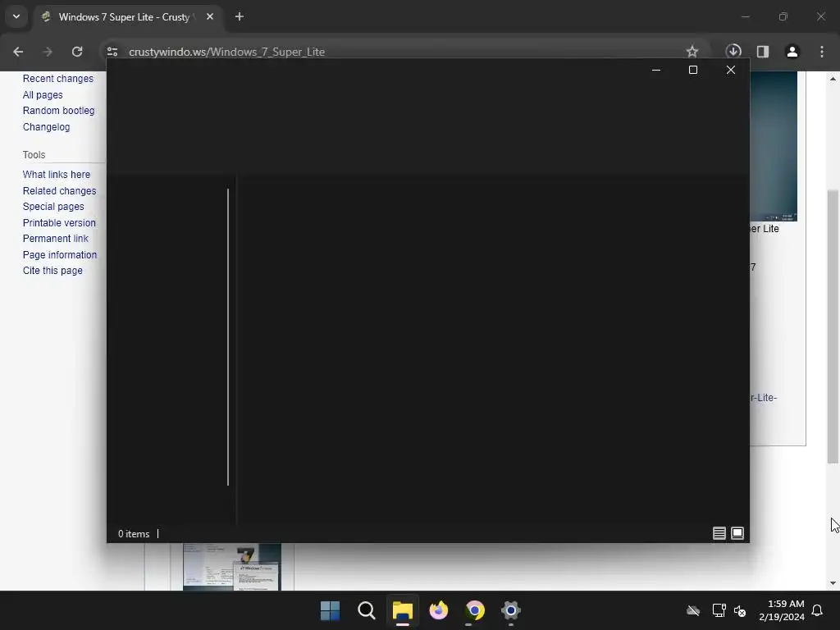This screenshot has height=630, width=840.
Task: Open the notification bell in the taskbar
Action: tap(817, 610)
